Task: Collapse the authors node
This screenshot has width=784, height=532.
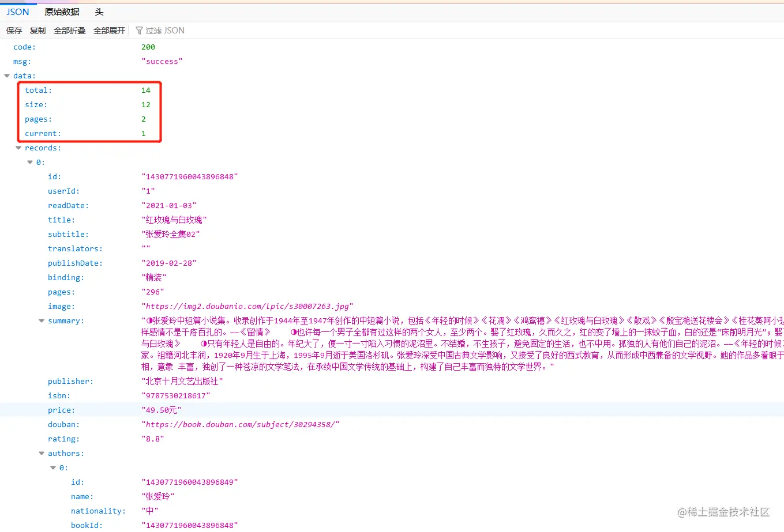Action: click(x=42, y=454)
